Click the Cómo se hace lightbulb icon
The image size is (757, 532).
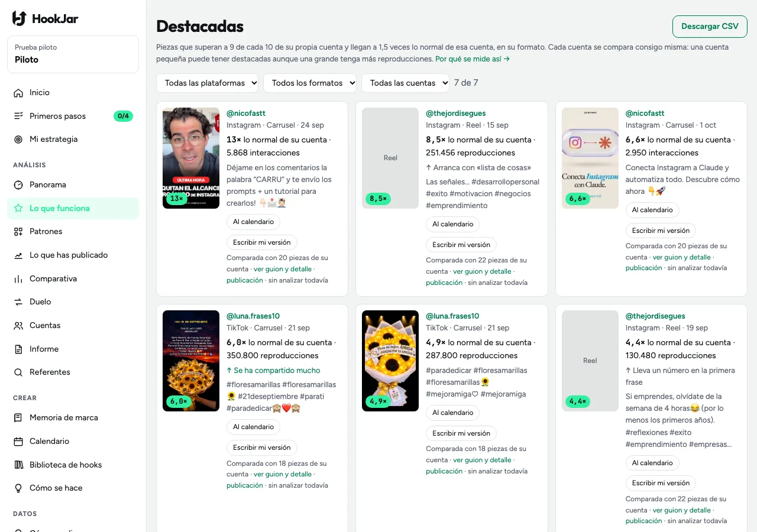(18, 488)
